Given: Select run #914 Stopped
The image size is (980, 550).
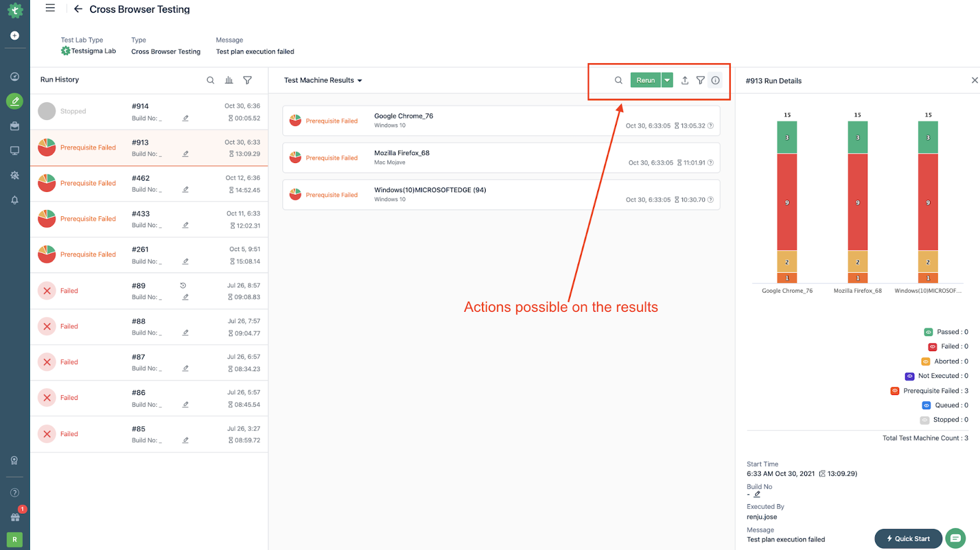Looking at the screenshot, I should pyautogui.click(x=149, y=111).
